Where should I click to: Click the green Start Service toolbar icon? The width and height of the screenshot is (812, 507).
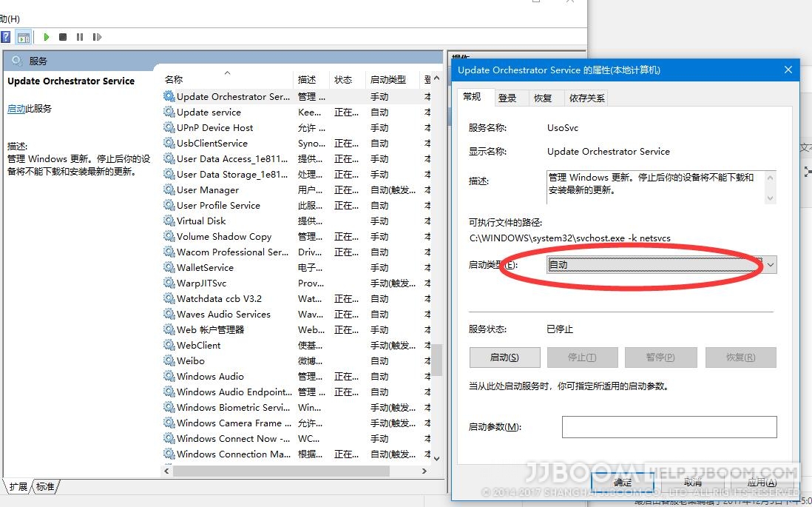pyautogui.click(x=47, y=37)
